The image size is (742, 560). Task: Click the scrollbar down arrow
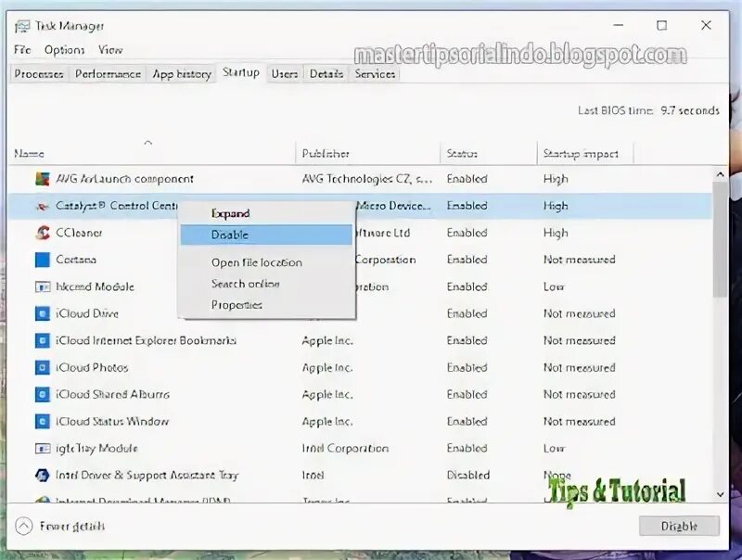click(720, 494)
